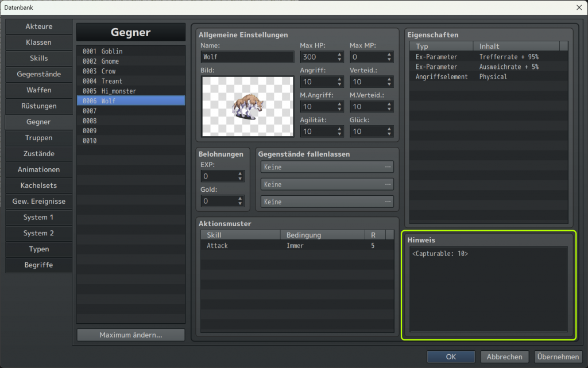The width and height of the screenshot is (588, 368).
Task: Increase the Angriff stepper value
Action: tap(339, 79)
